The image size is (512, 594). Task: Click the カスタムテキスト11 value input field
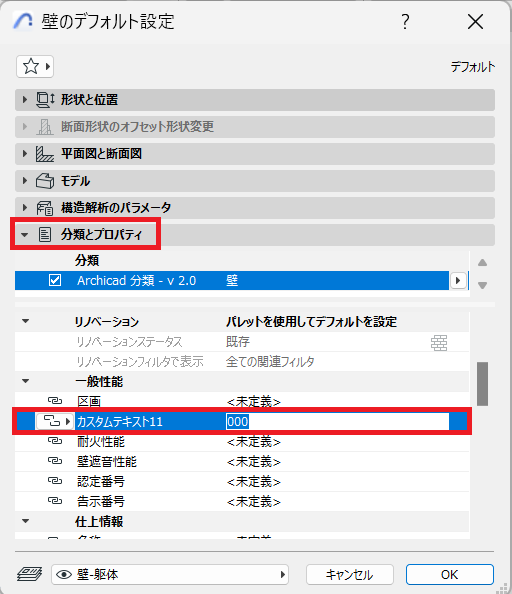(337, 421)
